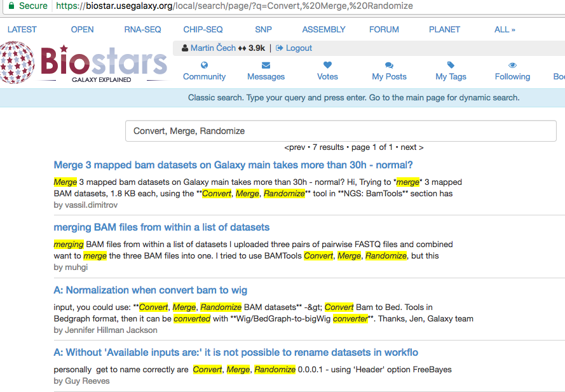
Task: Open the FORUM tab
Action: 384,30
